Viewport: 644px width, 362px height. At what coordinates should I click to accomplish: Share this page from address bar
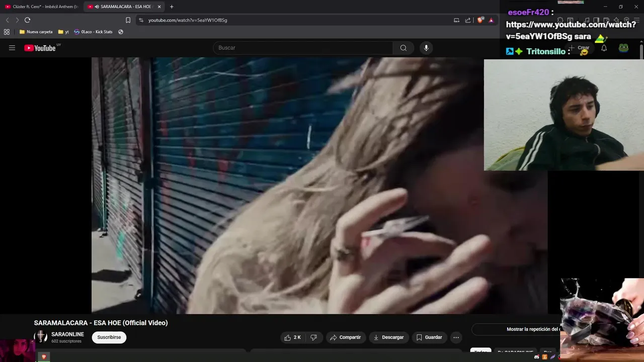468,20
